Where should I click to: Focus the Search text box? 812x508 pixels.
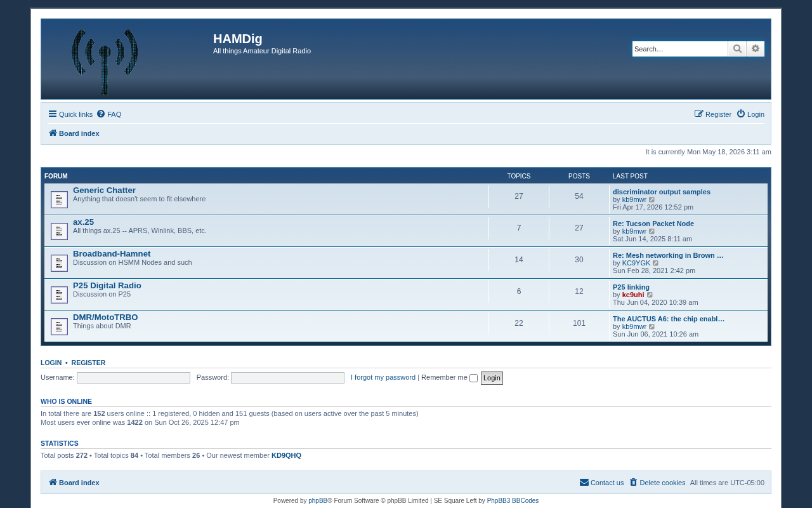(x=680, y=49)
